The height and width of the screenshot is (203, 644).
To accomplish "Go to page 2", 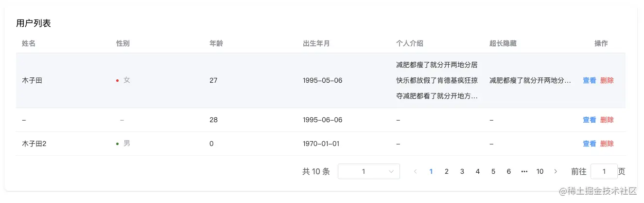I will point(447,171).
